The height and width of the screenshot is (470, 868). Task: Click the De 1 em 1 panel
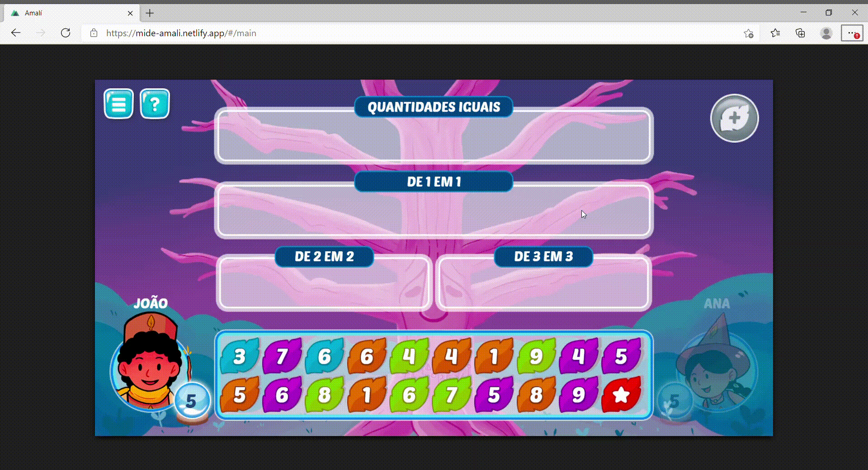pos(434,212)
